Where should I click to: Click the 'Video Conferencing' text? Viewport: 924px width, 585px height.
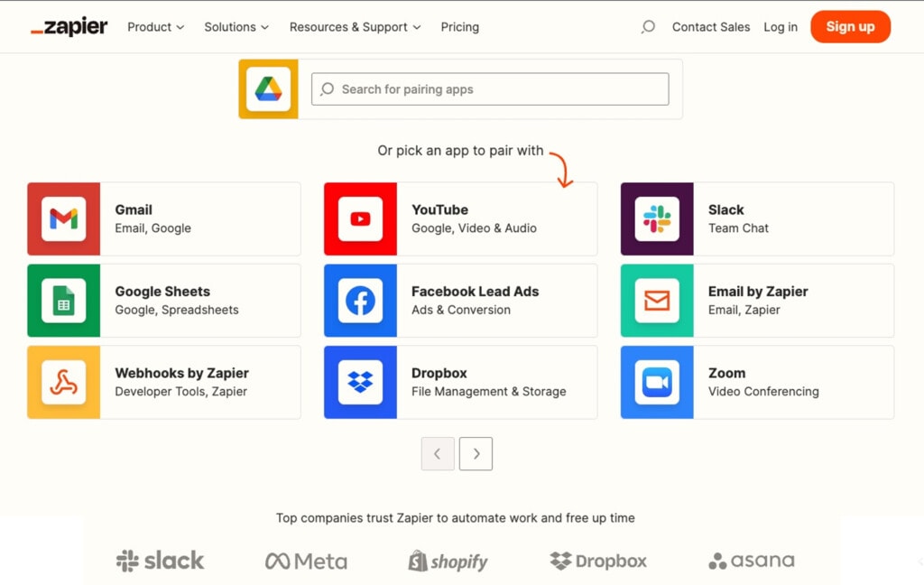[763, 392]
